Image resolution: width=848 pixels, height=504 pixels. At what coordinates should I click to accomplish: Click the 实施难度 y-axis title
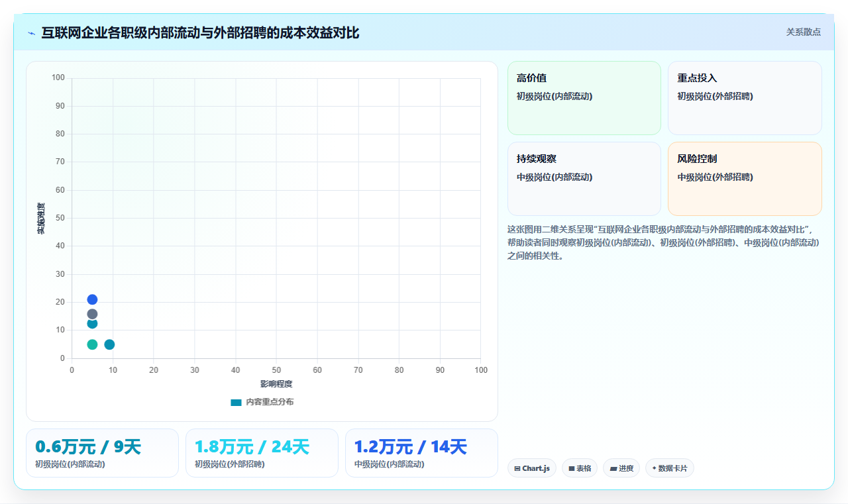(41, 218)
